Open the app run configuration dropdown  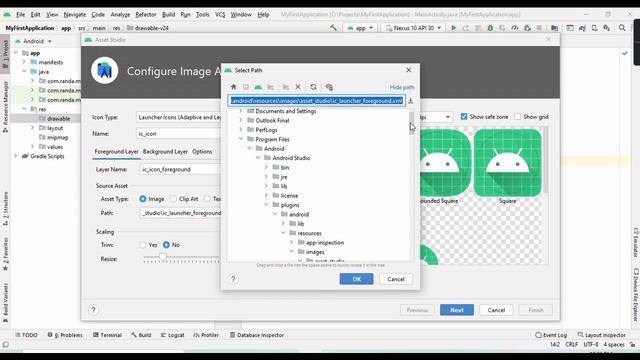click(360, 28)
